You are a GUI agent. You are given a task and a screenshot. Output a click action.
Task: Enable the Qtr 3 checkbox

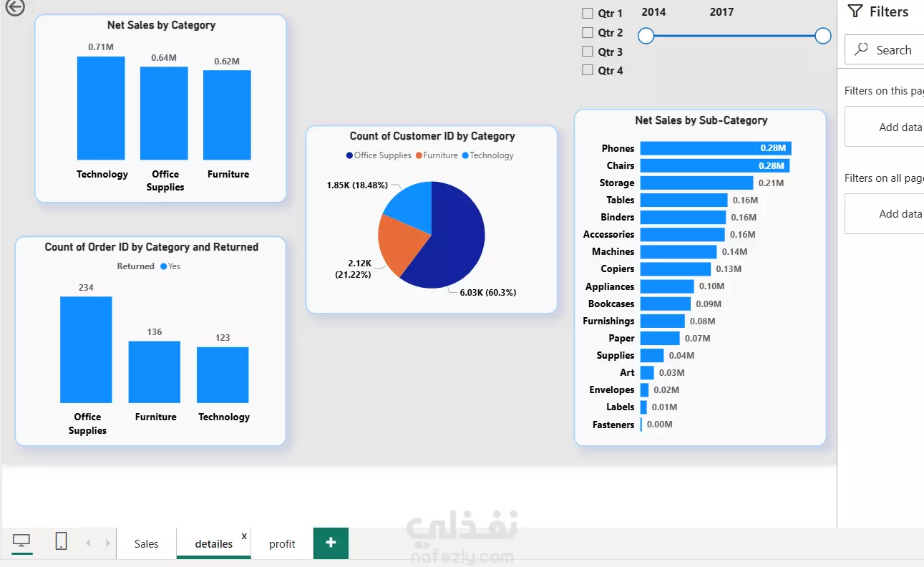click(x=588, y=52)
